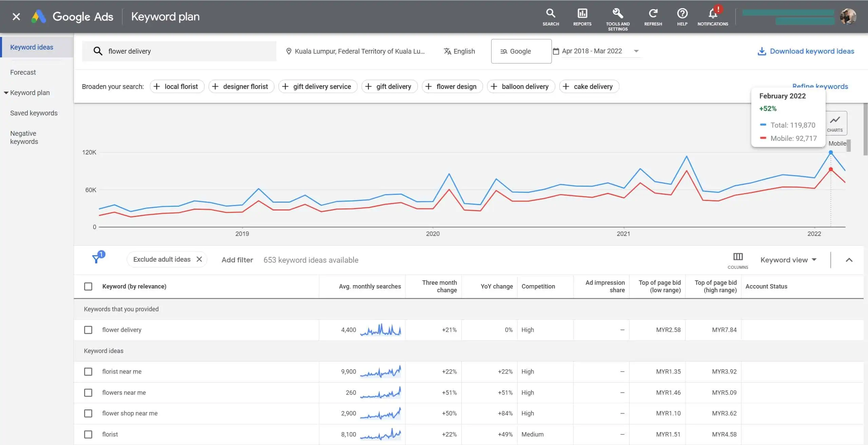Click Add filter
This screenshot has height=445, width=868.
point(237,260)
